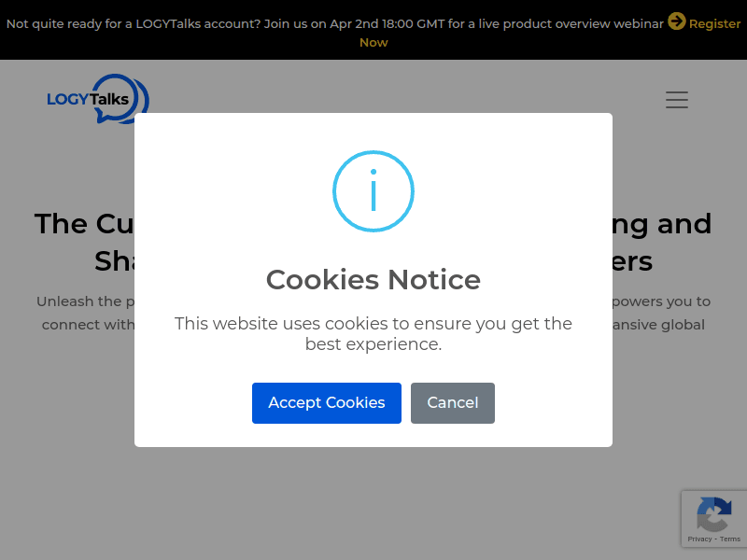Click the "powers you to" paragraph text
This screenshot has height=560, width=747.
[x=661, y=301]
